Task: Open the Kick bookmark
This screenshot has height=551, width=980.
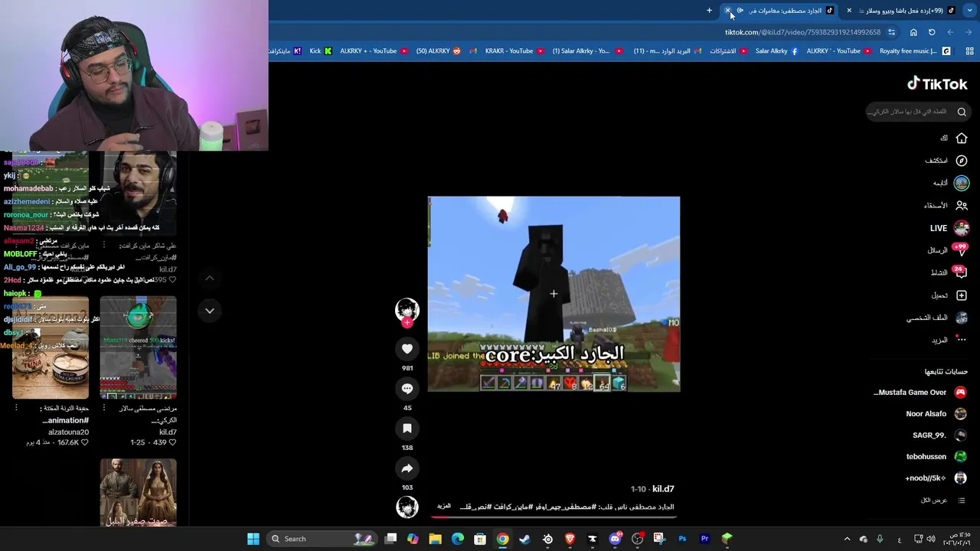Action: point(321,51)
